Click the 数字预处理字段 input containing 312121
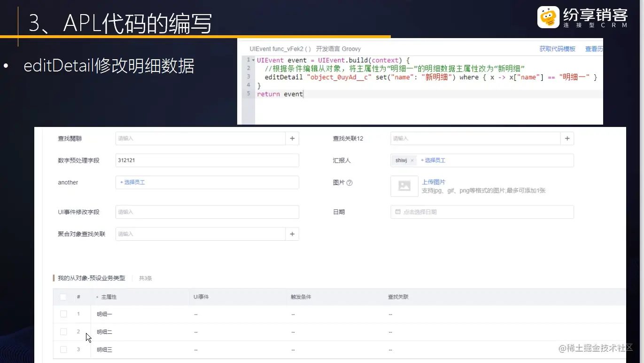The image size is (644, 363). [207, 160]
